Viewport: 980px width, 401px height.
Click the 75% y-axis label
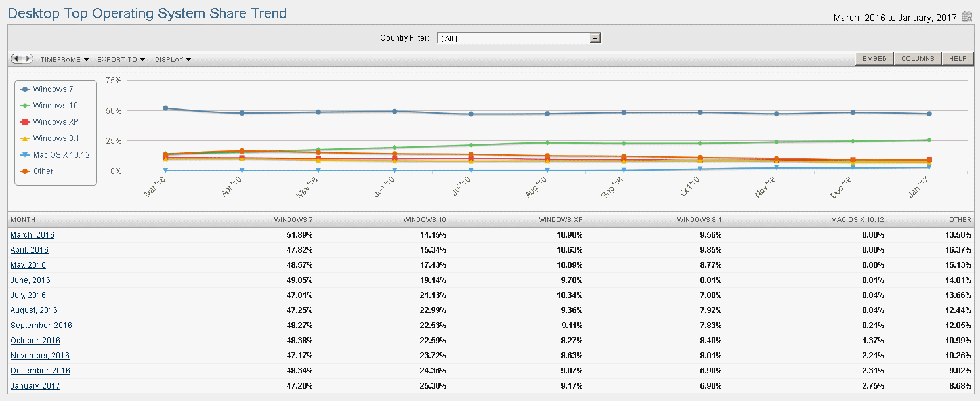[x=114, y=81]
